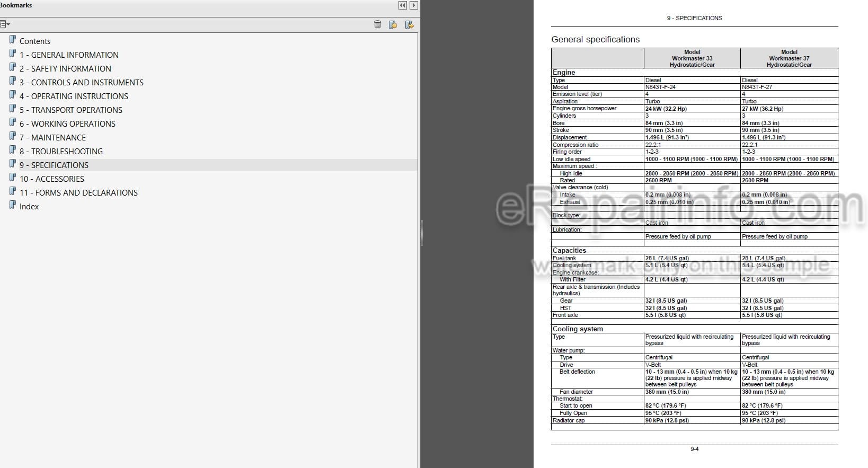Click the Engine section heading in table

point(564,73)
